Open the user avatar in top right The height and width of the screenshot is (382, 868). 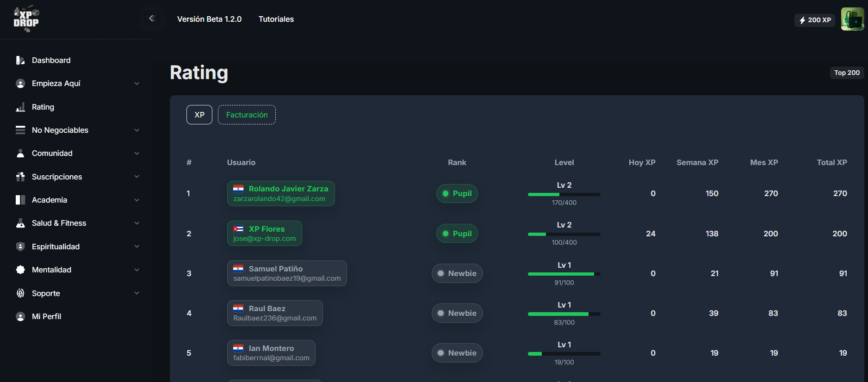(x=852, y=19)
